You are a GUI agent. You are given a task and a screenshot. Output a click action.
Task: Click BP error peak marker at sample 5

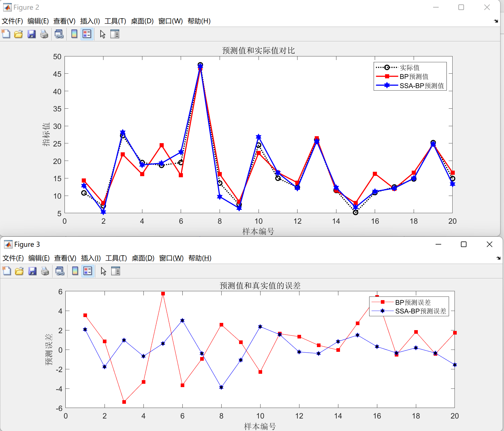coord(163,293)
